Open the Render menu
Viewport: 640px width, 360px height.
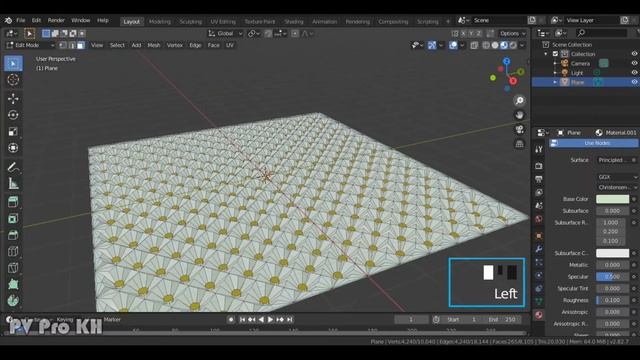[56, 20]
